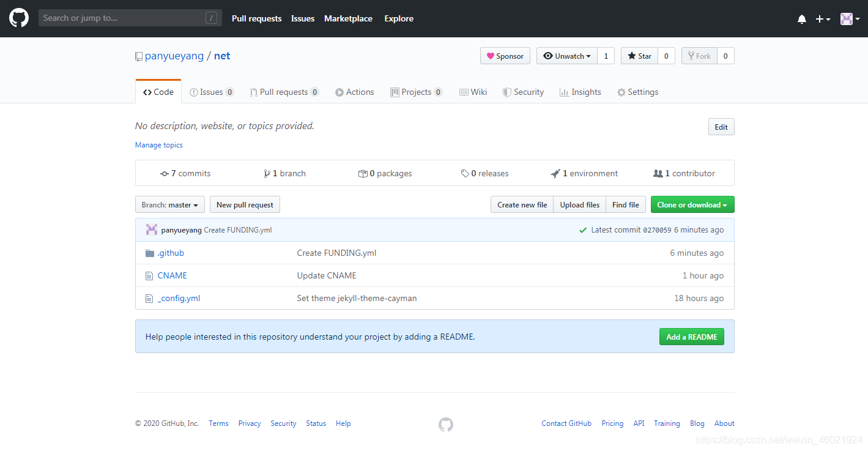Click Edit description button
Image resolution: width=868 pixels, height=451 pixels.
(x=721, y=127)
